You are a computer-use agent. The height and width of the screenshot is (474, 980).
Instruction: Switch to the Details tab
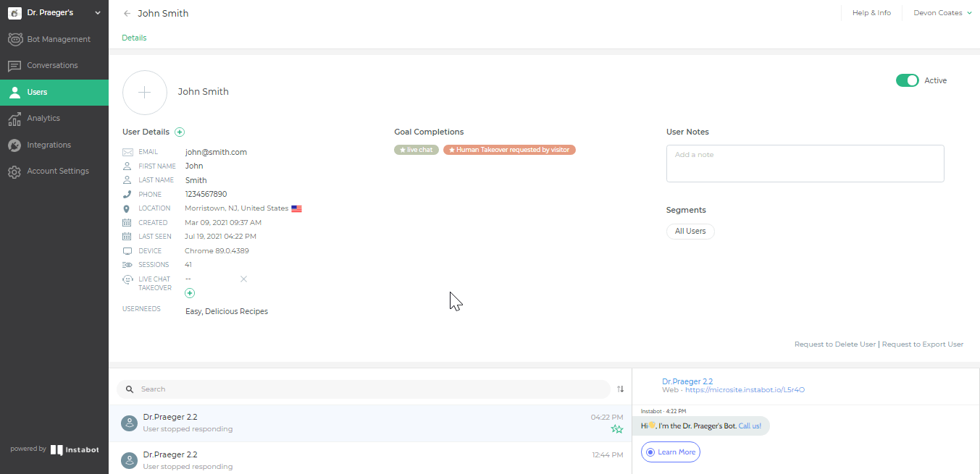[x=134, y=38]
